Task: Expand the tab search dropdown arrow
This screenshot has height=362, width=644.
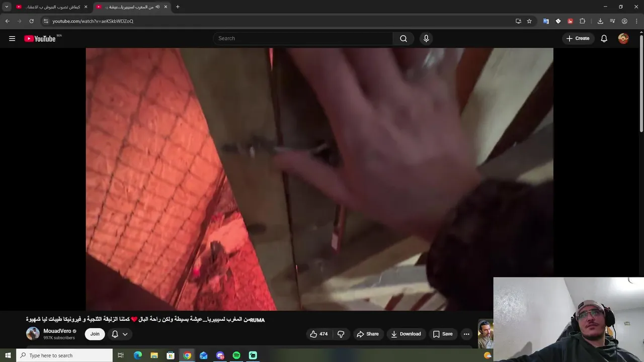Action: (7, 7)
